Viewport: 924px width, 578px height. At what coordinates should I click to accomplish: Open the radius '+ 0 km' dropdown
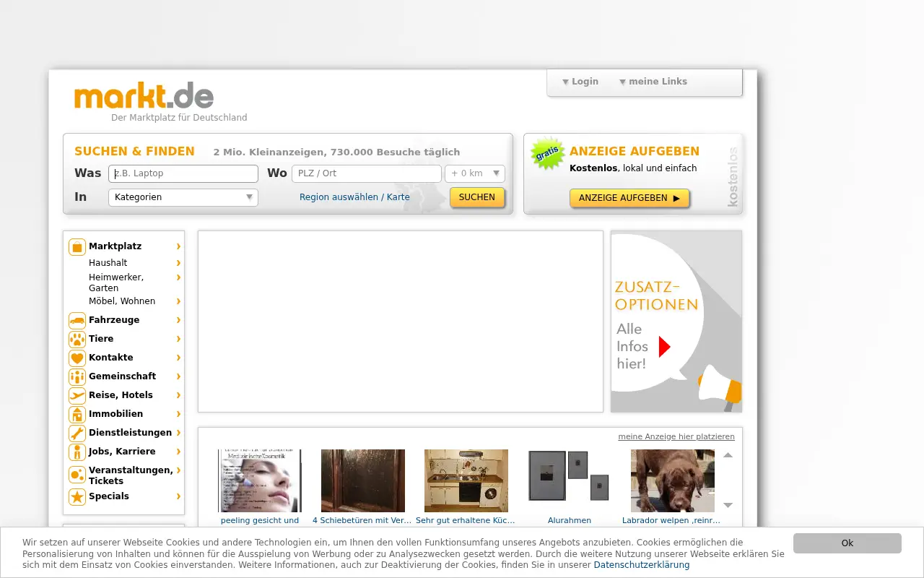(475, 173)
